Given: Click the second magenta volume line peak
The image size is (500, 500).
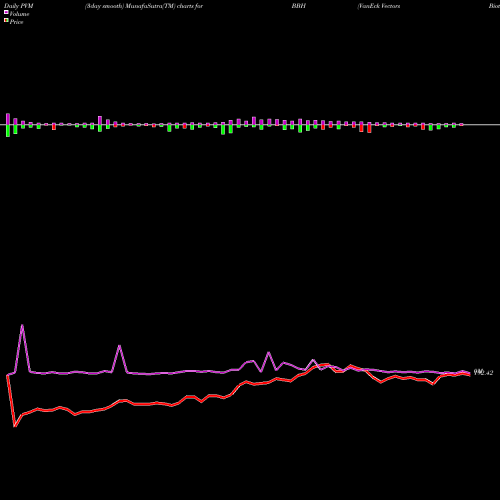Looking at the screenshot, I should 119,346.
